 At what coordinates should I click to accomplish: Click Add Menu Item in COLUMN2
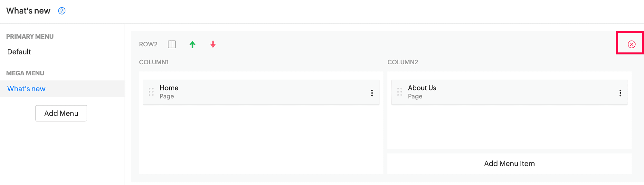tap(509, 163)
